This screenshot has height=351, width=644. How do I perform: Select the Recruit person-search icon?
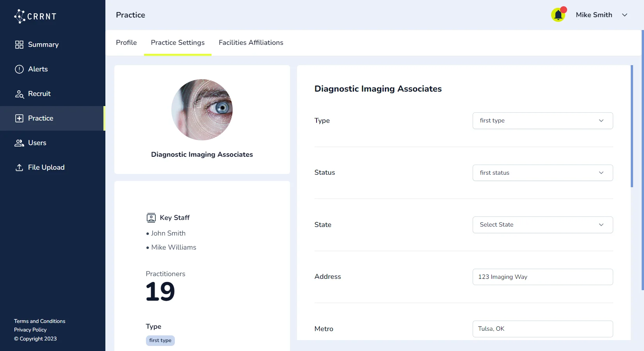(19, 94)
